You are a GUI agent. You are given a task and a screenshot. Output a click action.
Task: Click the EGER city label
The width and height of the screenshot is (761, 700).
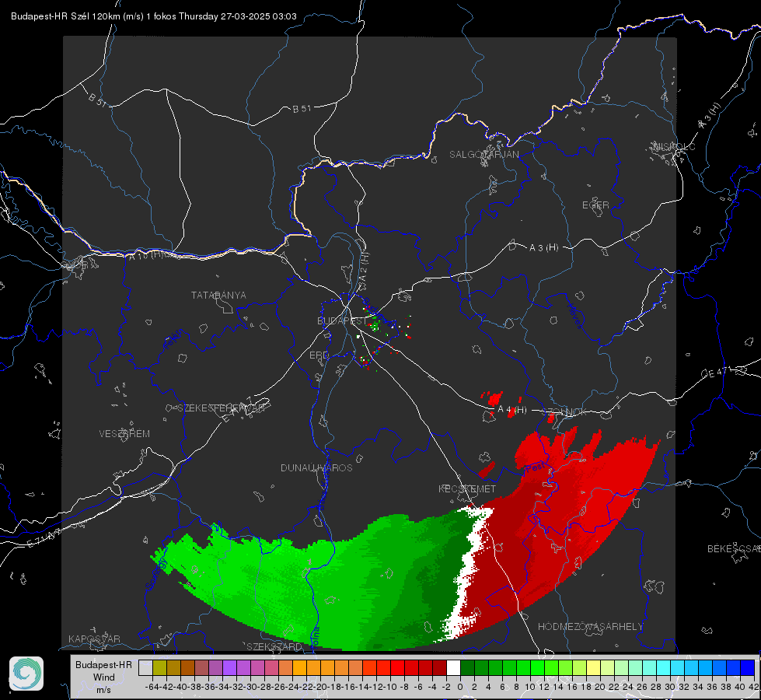(595, 205)
